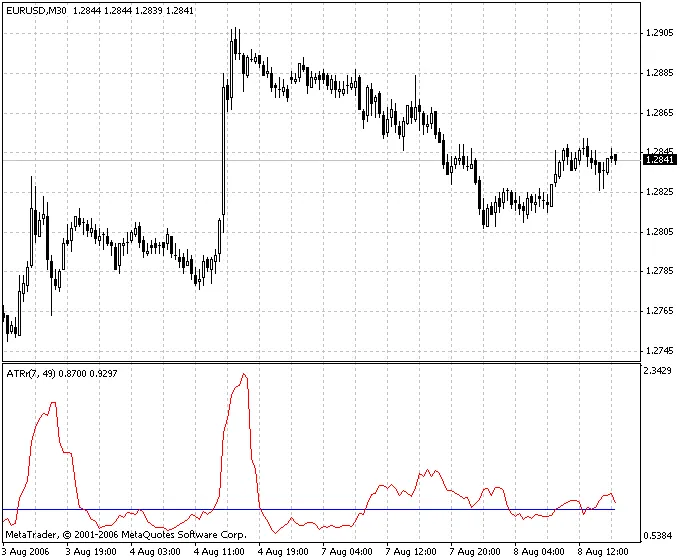Click the 1.2905 price axis label
Viewport: 680px width, 560px height.
pyautogui.click(x=659, y=33)
